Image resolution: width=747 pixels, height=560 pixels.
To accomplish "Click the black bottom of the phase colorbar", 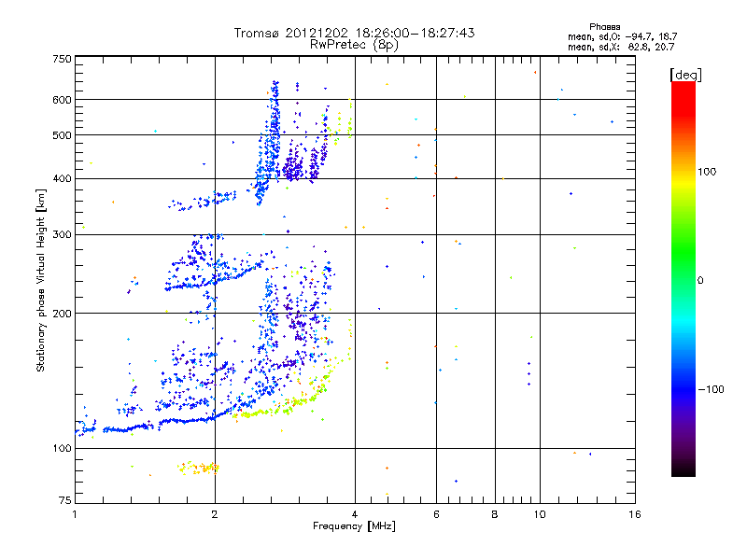I will click(x=684, y=469).
